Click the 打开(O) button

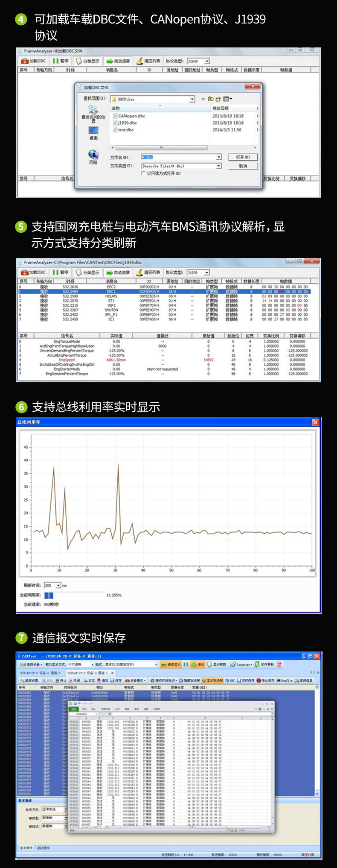[x=243, y=157]
